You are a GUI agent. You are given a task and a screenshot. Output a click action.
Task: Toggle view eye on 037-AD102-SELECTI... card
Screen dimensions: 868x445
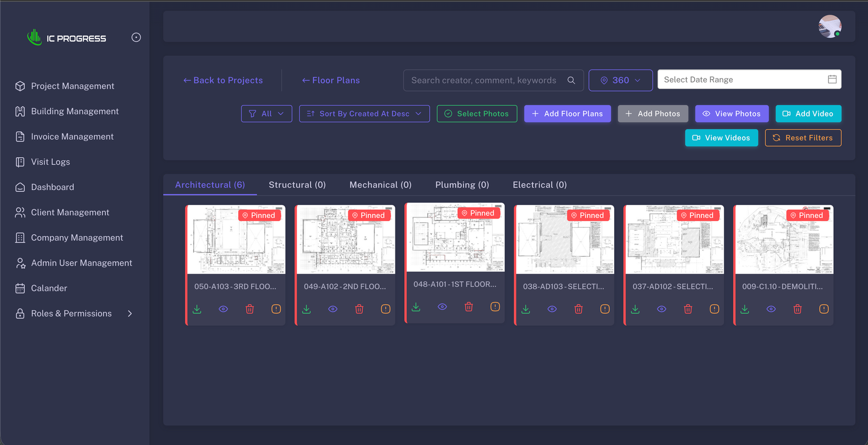click(662, 309)
